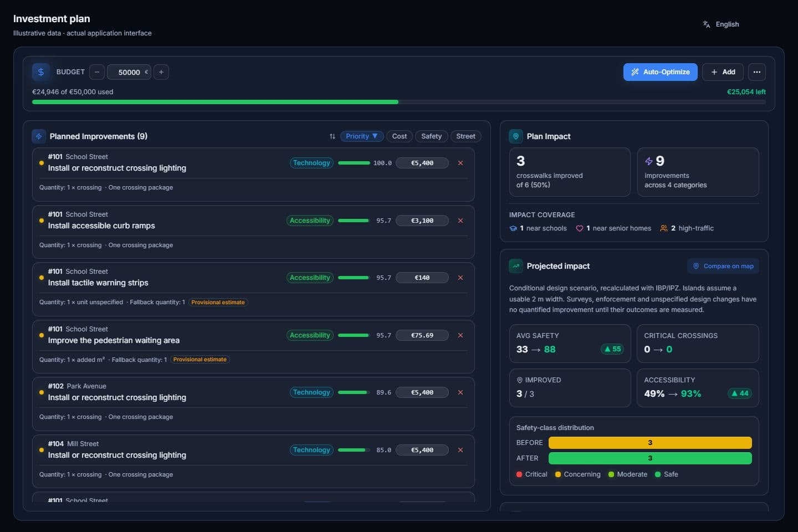
Task: Remove School Street crossing lighting item
Action: coord(461,163)
